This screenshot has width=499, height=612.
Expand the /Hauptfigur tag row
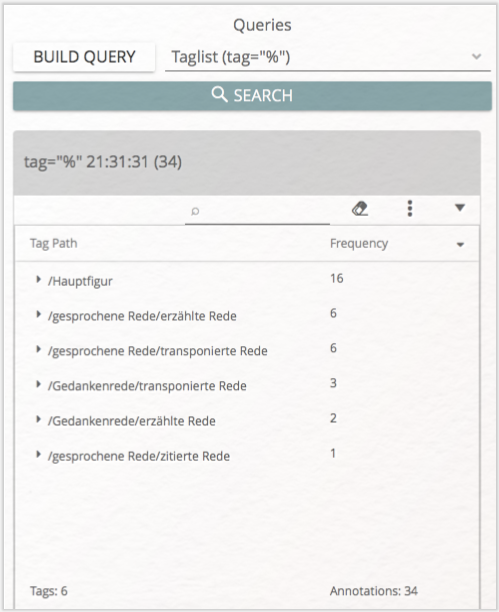coord(38,279)
